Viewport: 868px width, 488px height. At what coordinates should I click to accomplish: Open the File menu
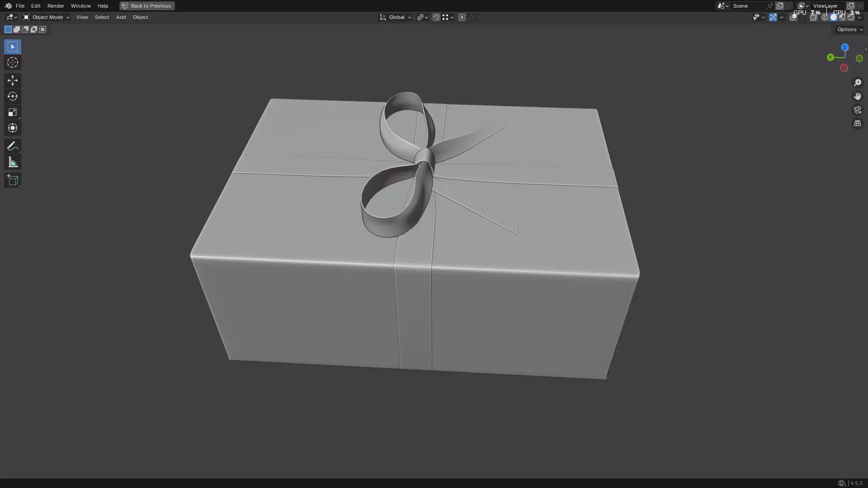[20, 6]
